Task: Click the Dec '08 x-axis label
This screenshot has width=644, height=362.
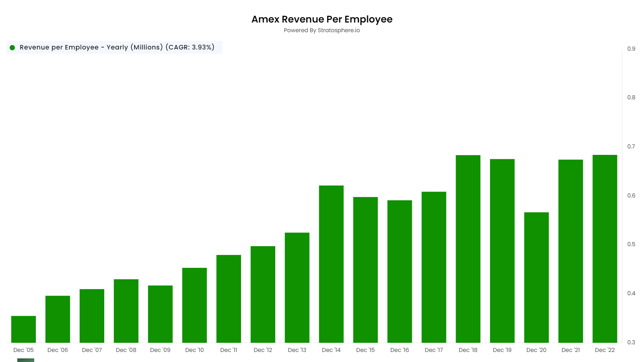Action: pyautogui.click(x=126, y=350)
